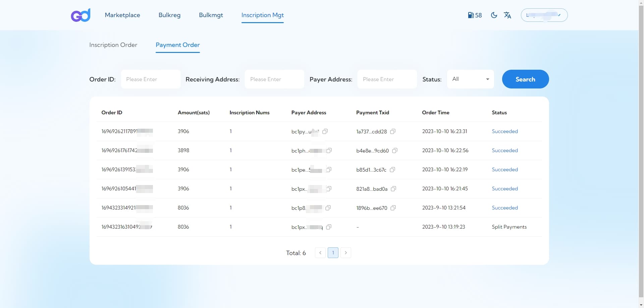Open the wallet account dropdown

(544, 15)
